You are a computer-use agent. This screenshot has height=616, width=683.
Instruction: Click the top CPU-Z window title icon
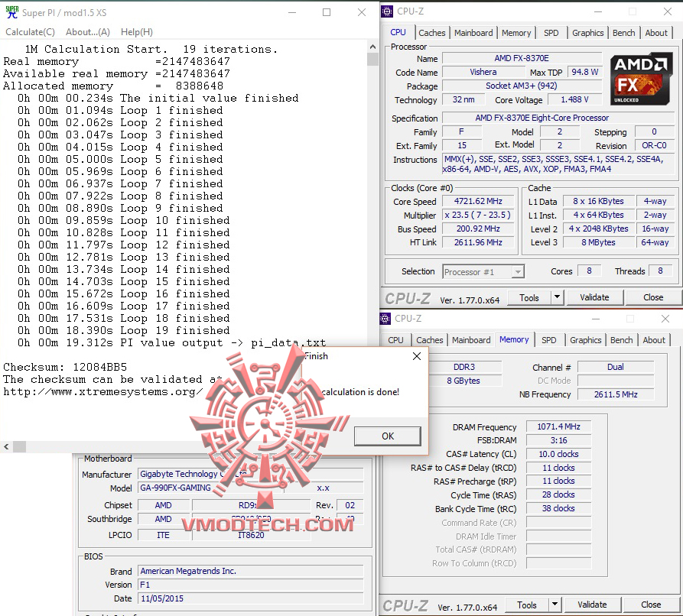387,11
